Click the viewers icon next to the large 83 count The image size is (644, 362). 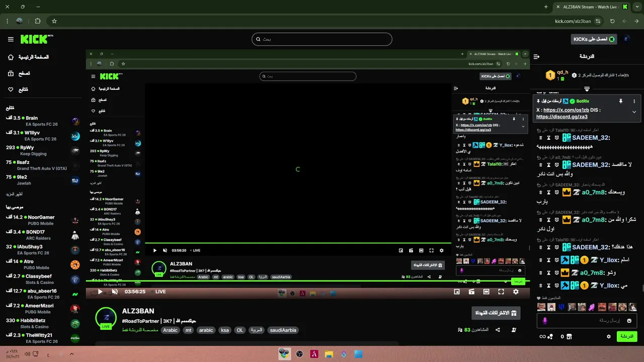(460, 330)
